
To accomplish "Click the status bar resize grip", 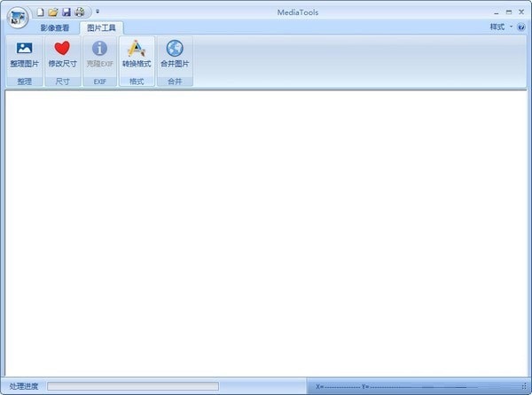I will [524, 386].
